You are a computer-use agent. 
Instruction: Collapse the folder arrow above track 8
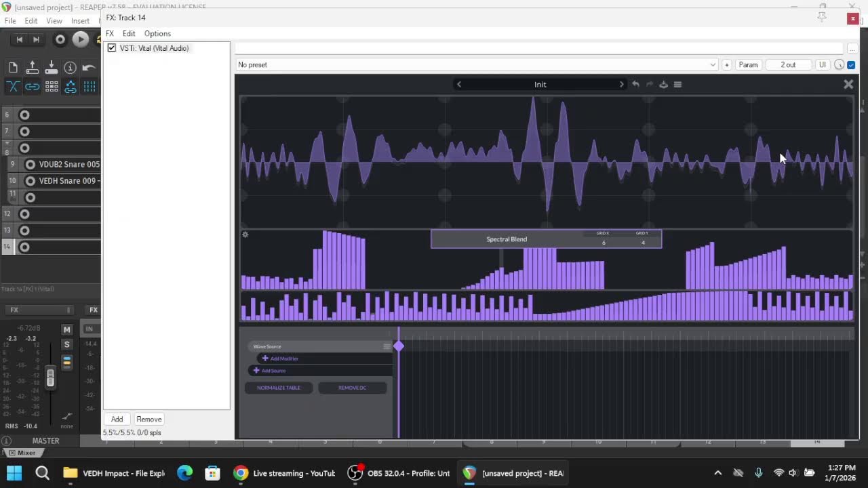(7, 143)
